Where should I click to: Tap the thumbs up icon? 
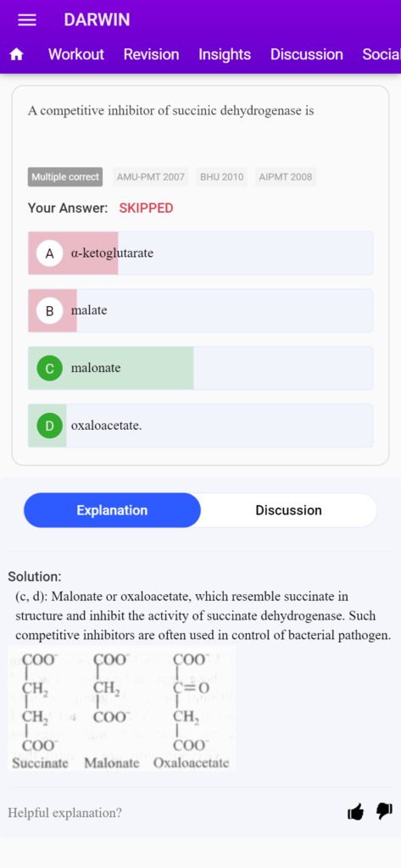click(x=355, y=812)
